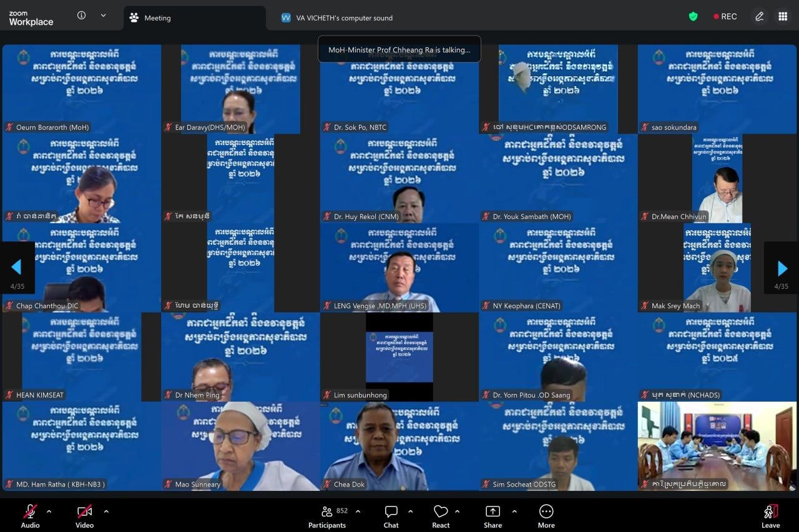Select Dr. Huy Rekol (CNM) video tile
799x532 pixels.
(399, 178)
